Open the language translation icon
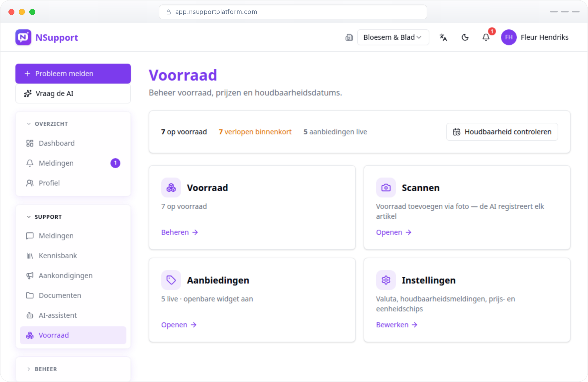The height and width of the screenshot is (382, 588). point(443,37)
